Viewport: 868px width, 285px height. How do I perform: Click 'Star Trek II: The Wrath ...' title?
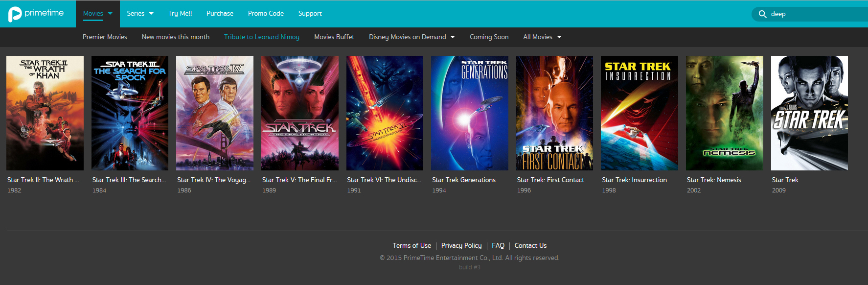coord(43,180)
